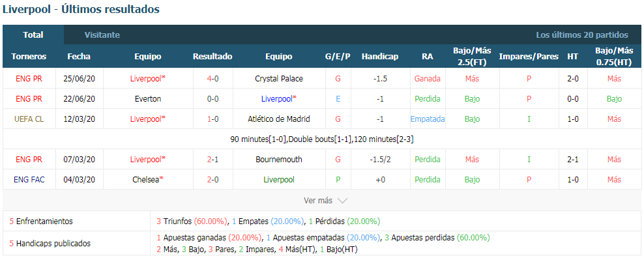Click the ENG PR label dated 25/06/20
This screenshot has width=644, height=258.
pos(29,78)
